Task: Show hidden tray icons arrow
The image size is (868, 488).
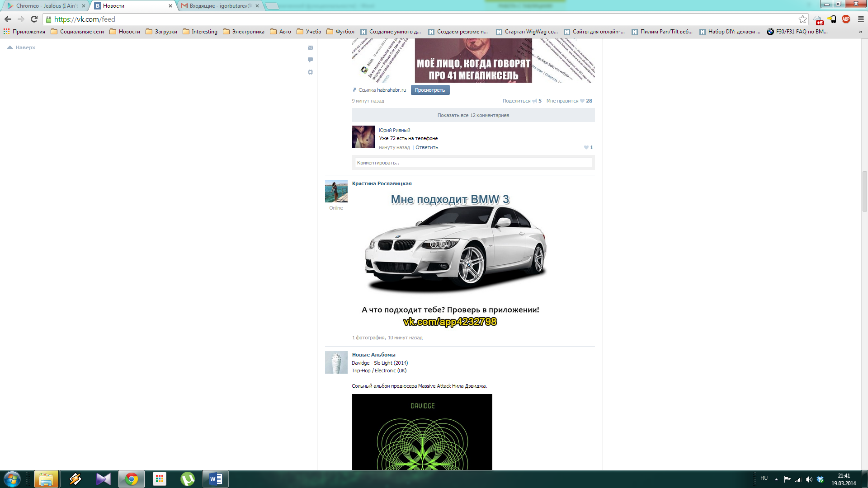Action: tap(776, 479)
